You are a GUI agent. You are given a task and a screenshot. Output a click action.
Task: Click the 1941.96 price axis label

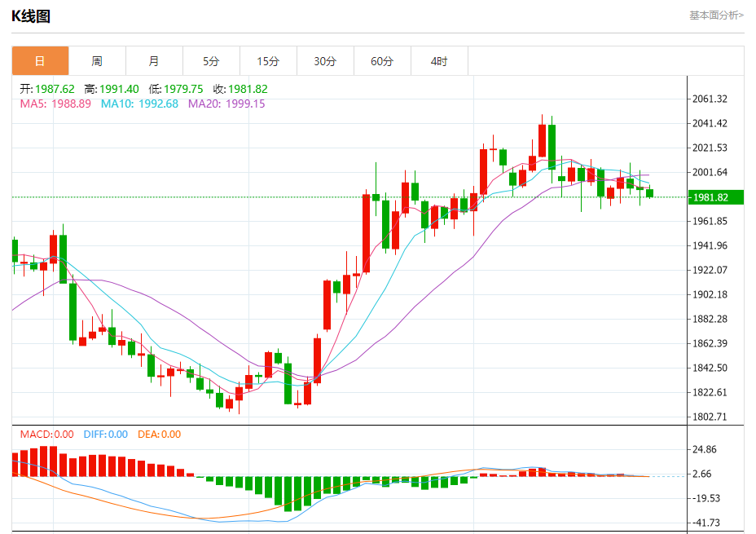710,245
